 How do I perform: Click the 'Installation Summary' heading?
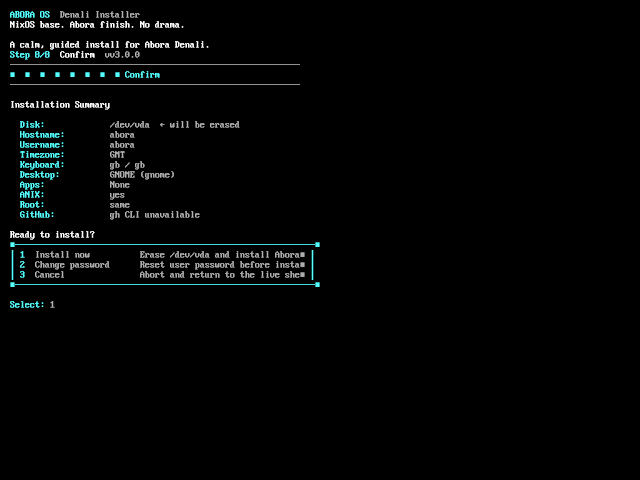(60, 105)
